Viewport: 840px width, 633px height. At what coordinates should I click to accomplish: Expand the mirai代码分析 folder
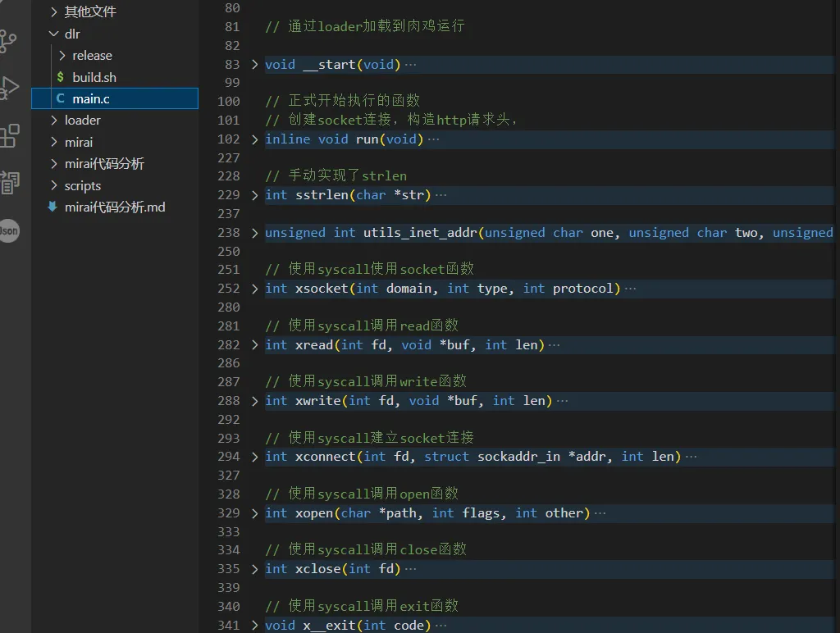click(104, 163)
